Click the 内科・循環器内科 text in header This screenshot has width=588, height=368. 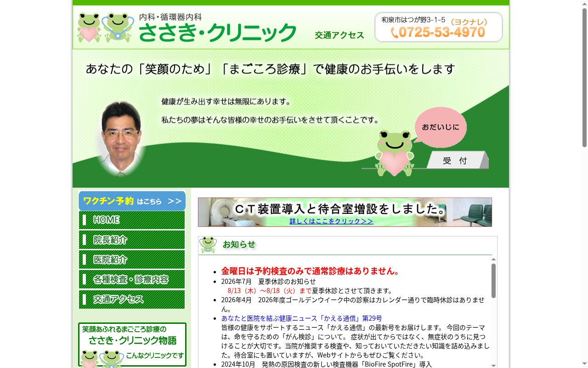tap(170, 17)
